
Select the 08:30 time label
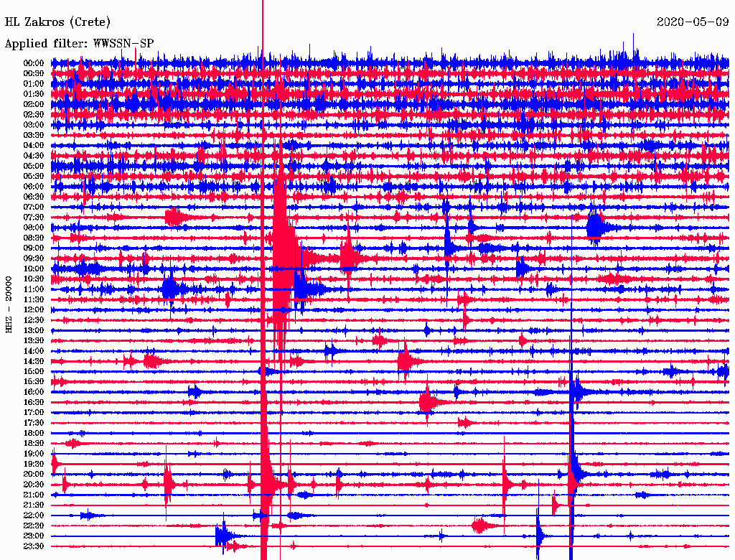34,238
